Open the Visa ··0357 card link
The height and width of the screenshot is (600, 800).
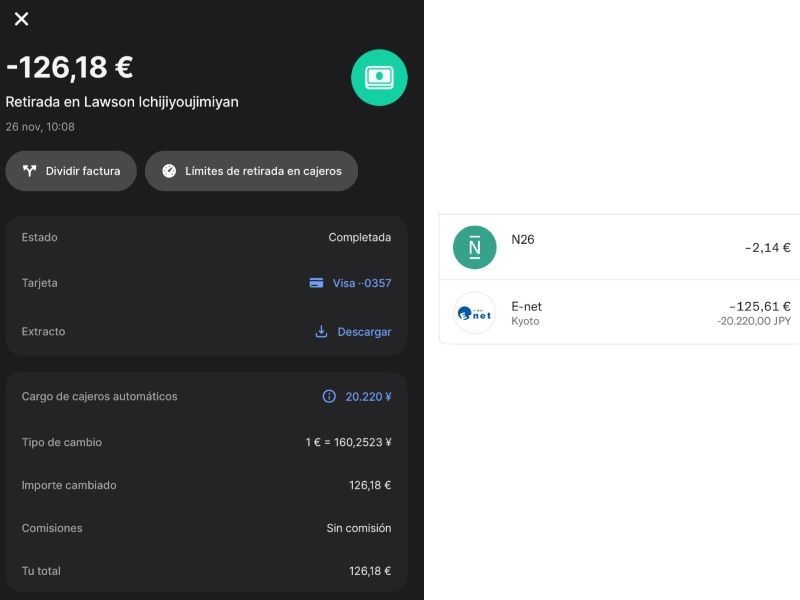(x=362, y=283)
